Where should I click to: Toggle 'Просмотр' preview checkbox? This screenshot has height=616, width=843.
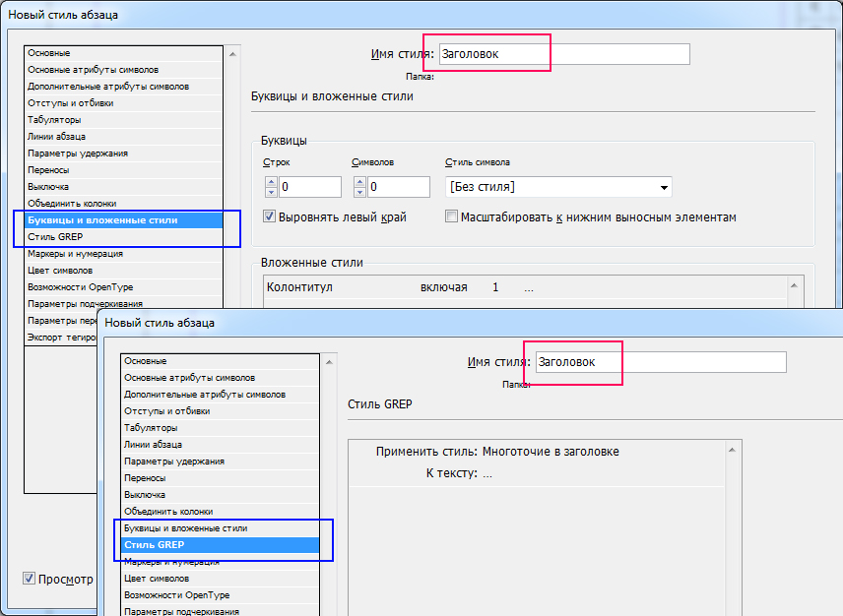(x=29, y=579)
